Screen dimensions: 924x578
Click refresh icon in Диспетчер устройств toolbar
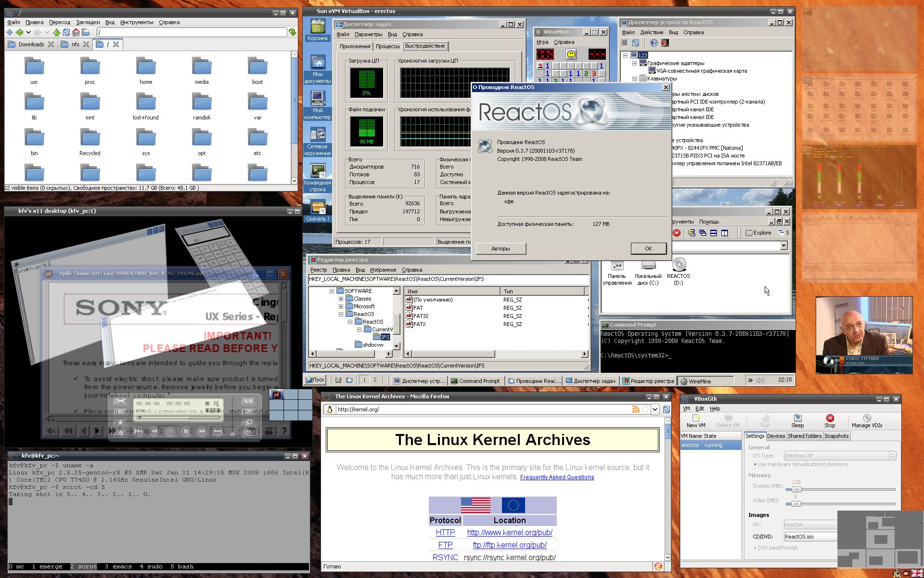[635, 43]
